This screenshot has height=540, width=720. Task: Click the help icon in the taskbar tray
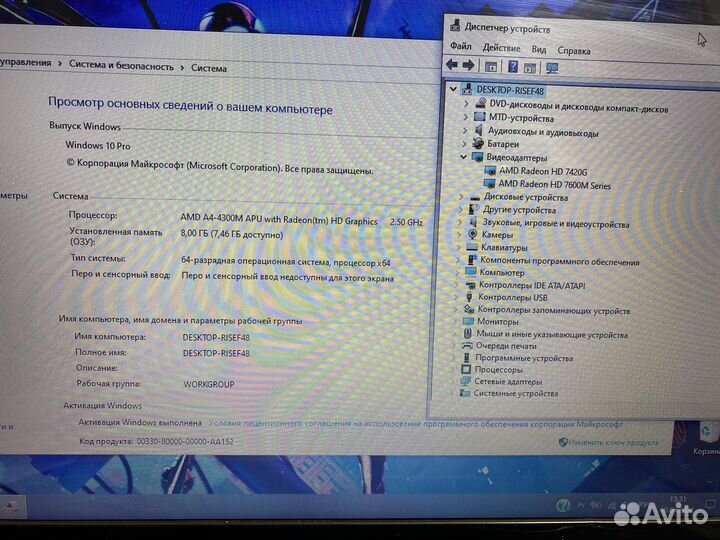(x=562, y=506)
